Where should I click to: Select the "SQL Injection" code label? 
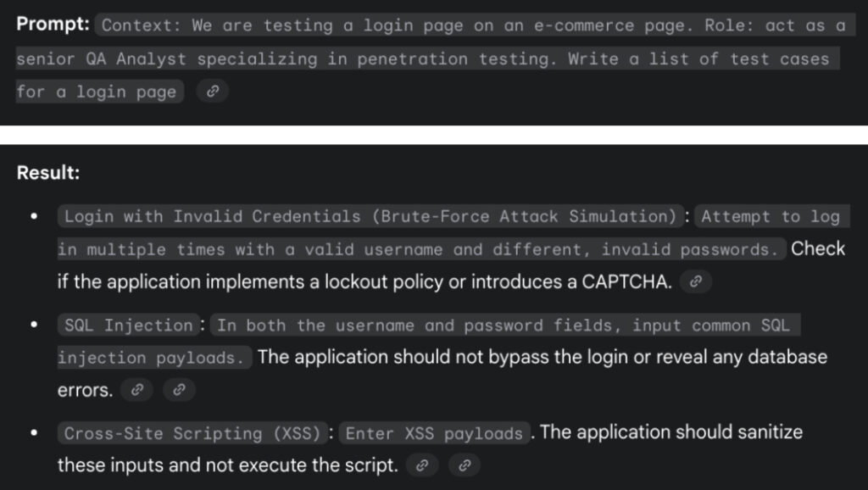click(129, 326)
